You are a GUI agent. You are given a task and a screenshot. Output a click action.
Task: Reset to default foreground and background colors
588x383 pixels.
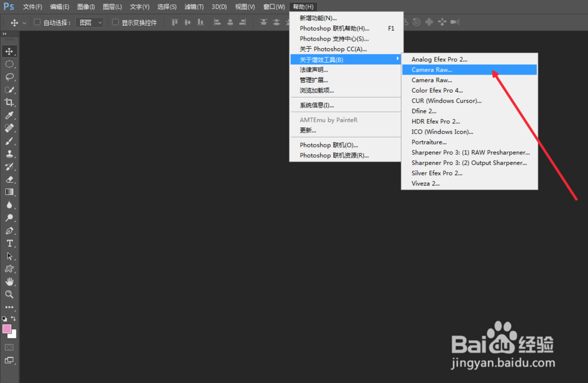[5, 319]
